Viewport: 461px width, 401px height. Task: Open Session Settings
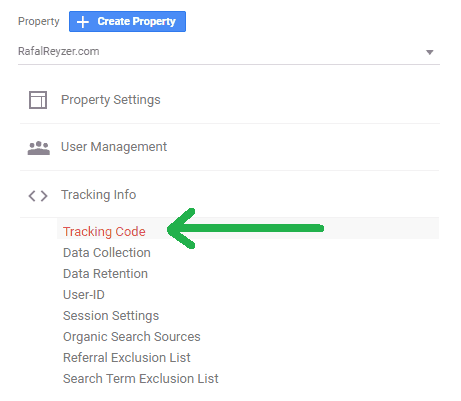[111, 316]
